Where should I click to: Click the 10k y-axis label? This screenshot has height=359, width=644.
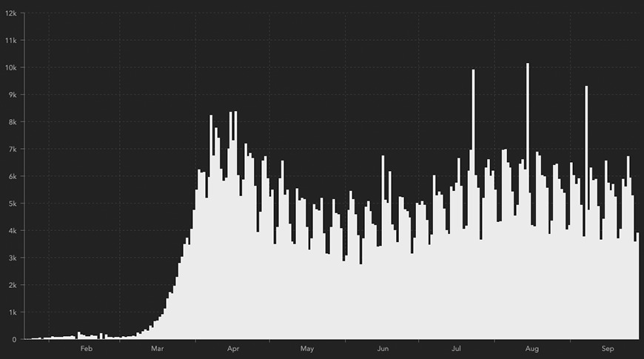(x=10, y=67)
